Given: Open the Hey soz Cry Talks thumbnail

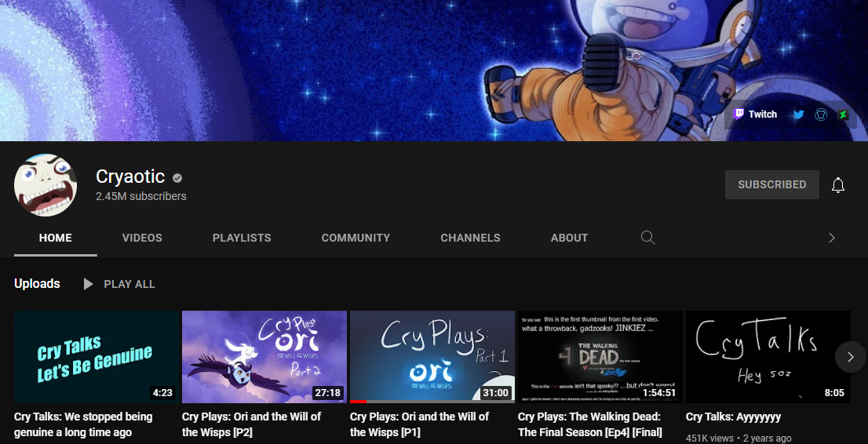Looking at the screenshot, I should 768,356.
